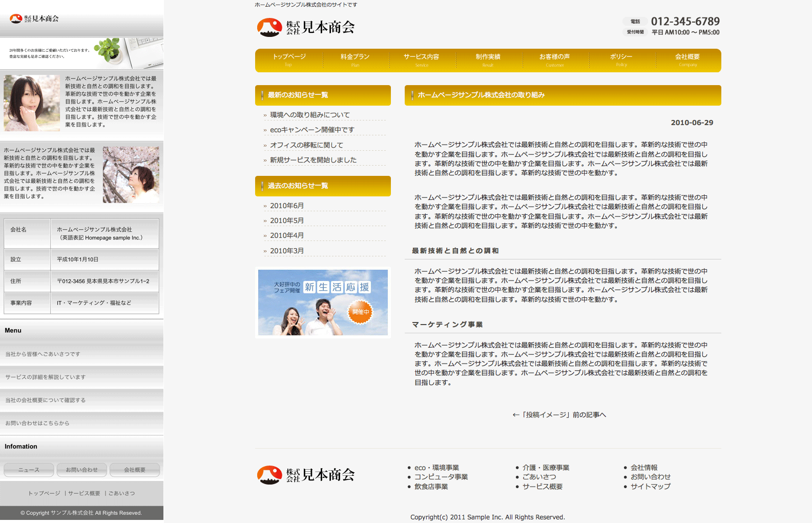Open sidebar menu item お問い合わせはこちらから
Screen dimensions: 812x523
point(37,424)
